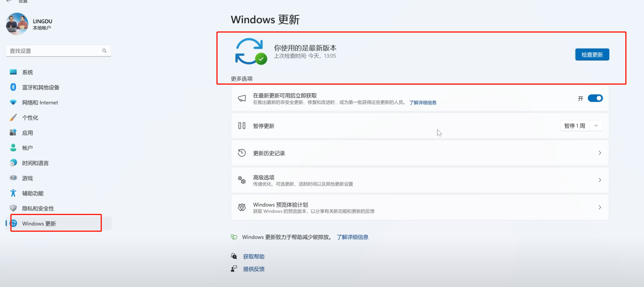
Task: Click the accessibility figure icon for 辅助功能
Action: click(x=13, y=193)
